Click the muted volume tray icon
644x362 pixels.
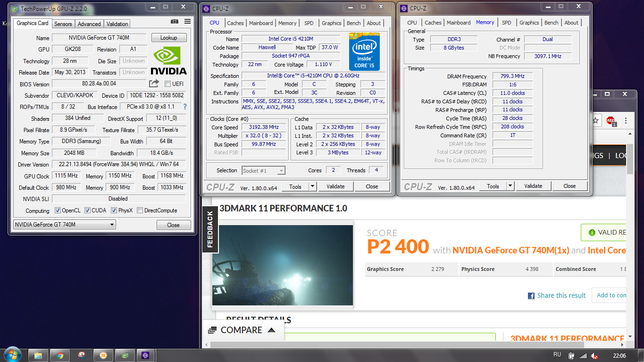click(595, 356)
